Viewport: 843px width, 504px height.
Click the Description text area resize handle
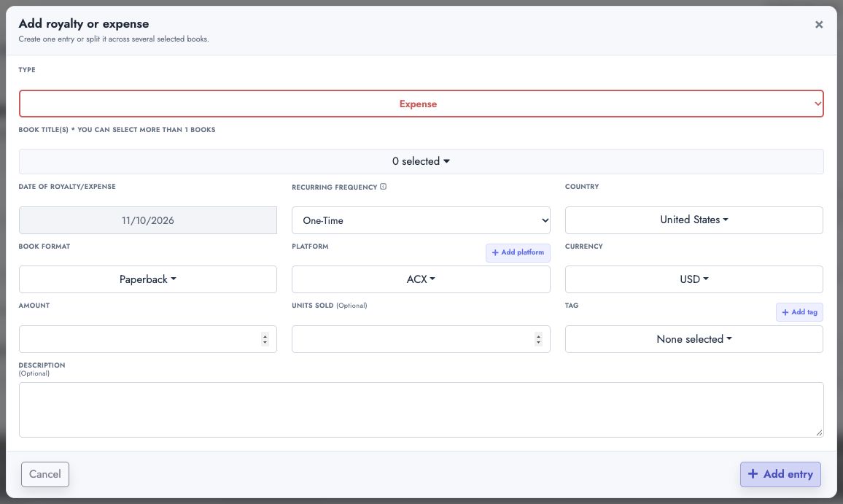point(819,433)
